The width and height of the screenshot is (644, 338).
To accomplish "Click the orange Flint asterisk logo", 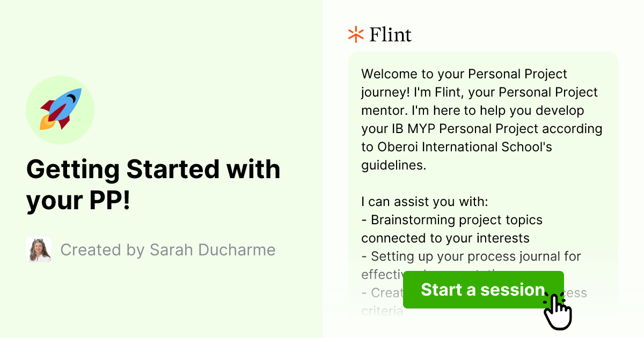I will pyautogui.click(x=355, y=34).
